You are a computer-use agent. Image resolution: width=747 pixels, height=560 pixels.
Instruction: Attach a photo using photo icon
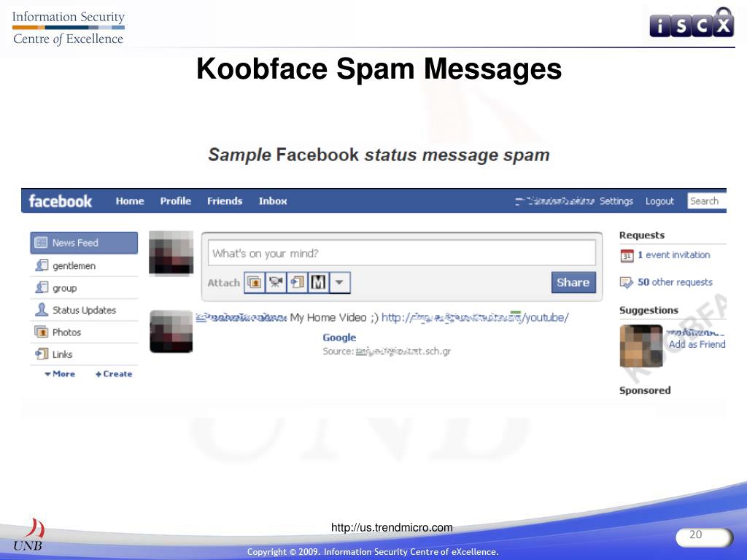[255, 282]
